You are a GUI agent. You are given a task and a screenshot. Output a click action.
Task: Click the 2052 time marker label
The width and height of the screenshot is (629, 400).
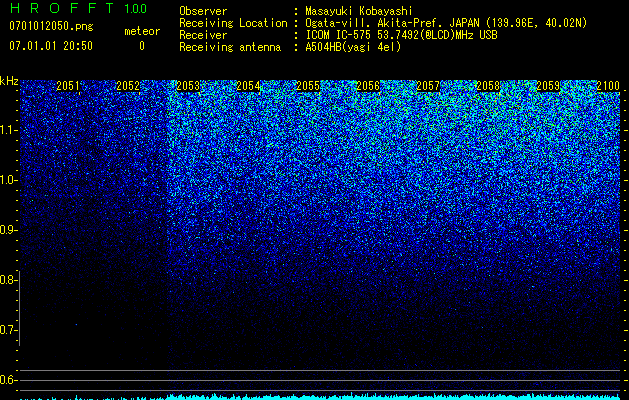pyautogui.click(x=128, y=86)
